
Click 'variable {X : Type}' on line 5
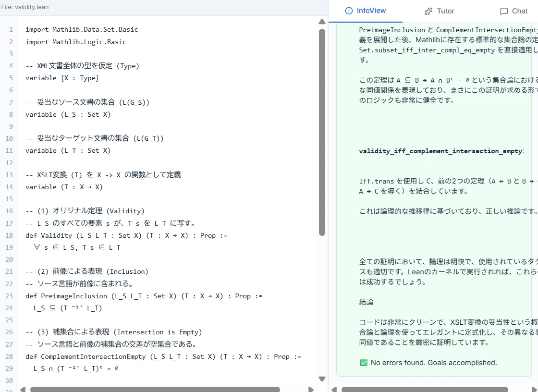pyautogui.click(x=62, y=78)
